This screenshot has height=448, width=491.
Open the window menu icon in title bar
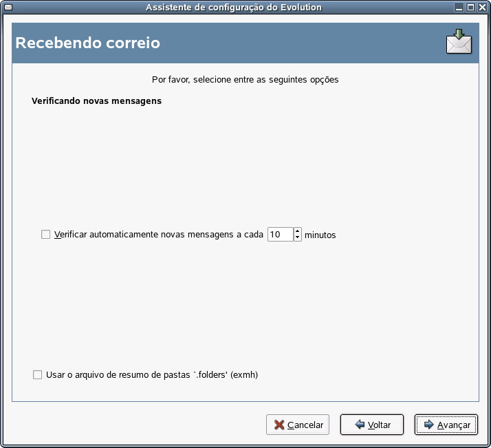[x=8, y=7]
